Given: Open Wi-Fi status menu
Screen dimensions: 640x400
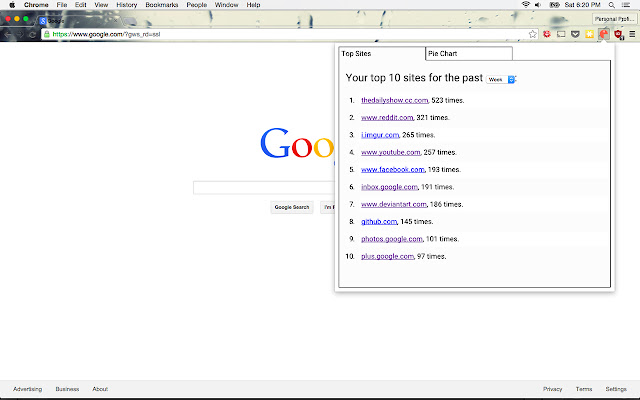Looking at the screenshot, I should pyautogui.click(x=526, y=5).
